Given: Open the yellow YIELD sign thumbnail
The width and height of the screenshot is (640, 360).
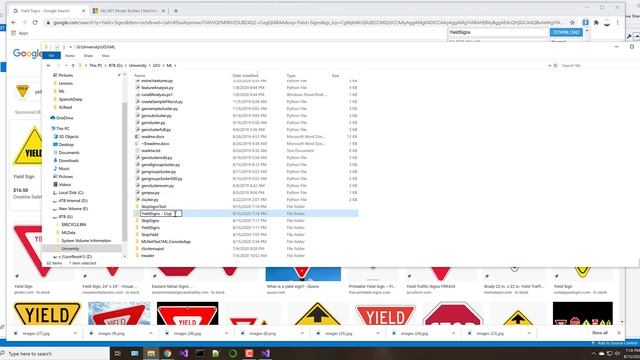Looking at the screenshot, I should click(x=47, y=313).
